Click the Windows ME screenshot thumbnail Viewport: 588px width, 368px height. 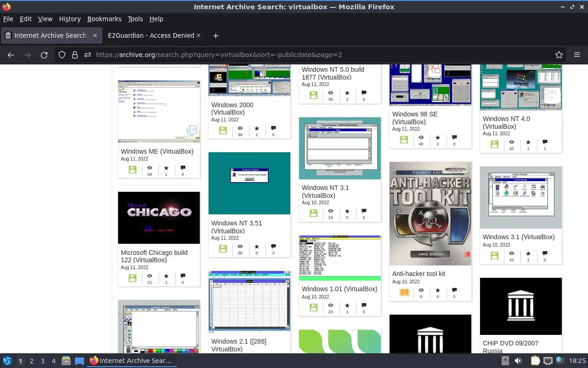pyautogui.click(x=159, y=112)
